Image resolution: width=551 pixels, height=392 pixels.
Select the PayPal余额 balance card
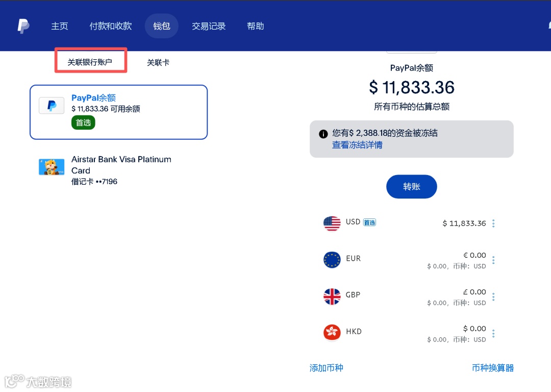119,112
